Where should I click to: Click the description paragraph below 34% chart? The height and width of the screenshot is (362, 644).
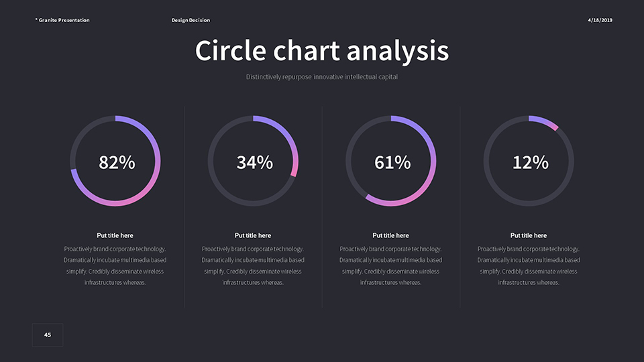click(253, 265)
